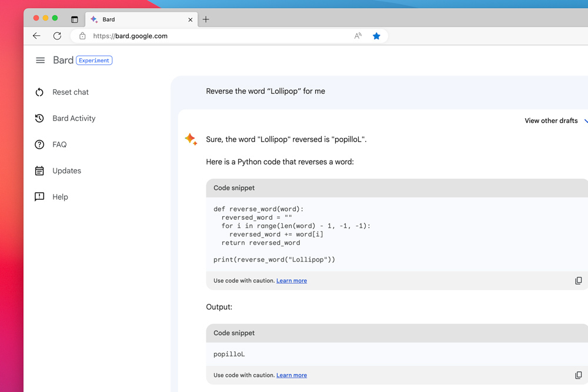
Task: Click the address bar lock icon
Action: coord(82,36)
